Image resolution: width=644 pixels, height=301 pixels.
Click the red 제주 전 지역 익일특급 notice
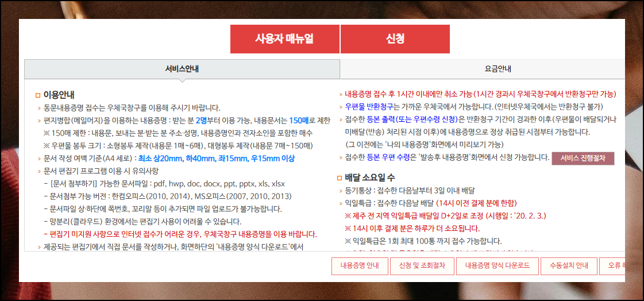tap(445, 216)
